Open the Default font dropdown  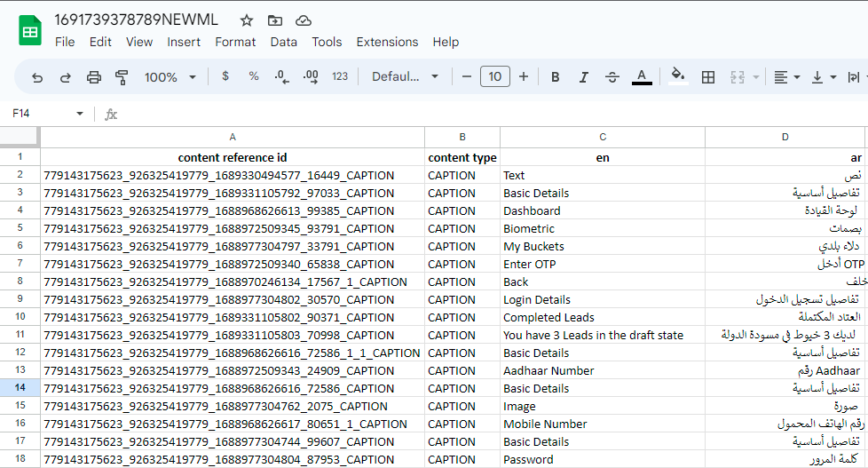click(405, 76)
